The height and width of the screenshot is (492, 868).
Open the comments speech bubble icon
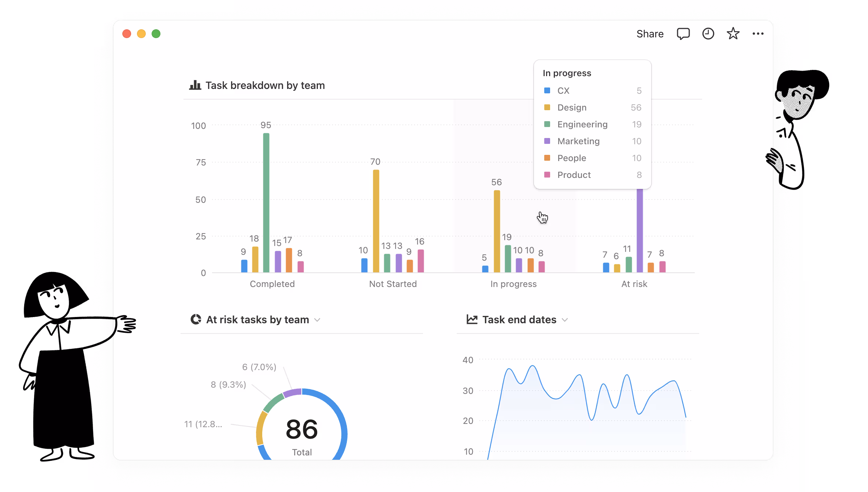pos(683,34)
